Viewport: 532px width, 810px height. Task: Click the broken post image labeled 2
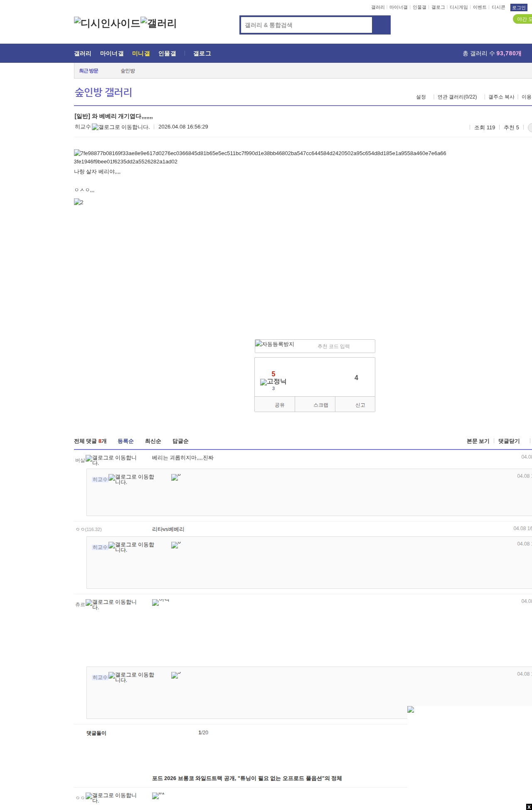(x=79, y=202)
